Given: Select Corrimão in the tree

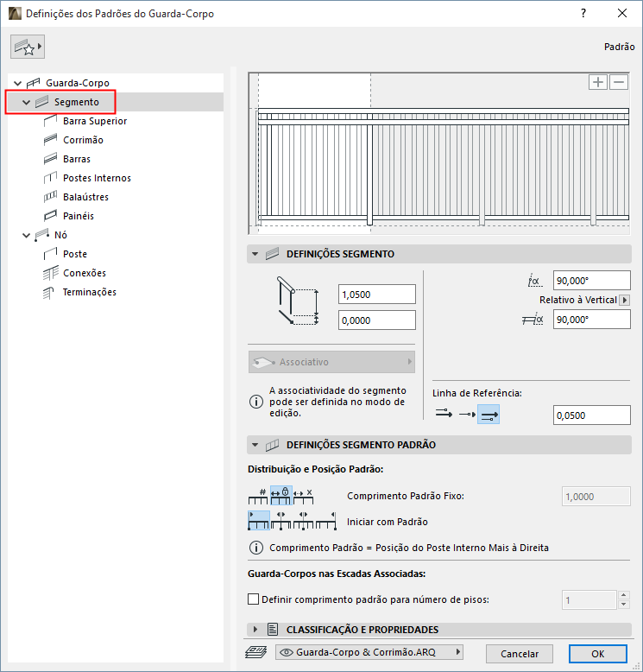Looking at the screenshot, I should pyautogui.click(x=83, y=140).
